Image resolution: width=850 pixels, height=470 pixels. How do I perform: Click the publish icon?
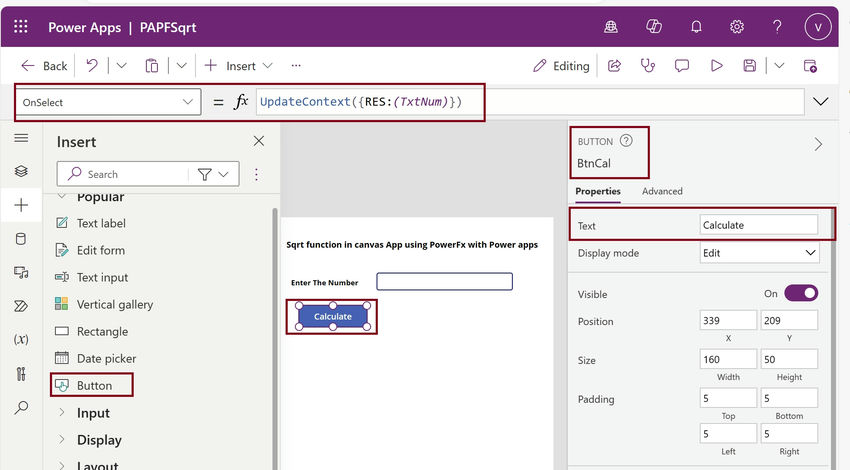coord(810,66)
